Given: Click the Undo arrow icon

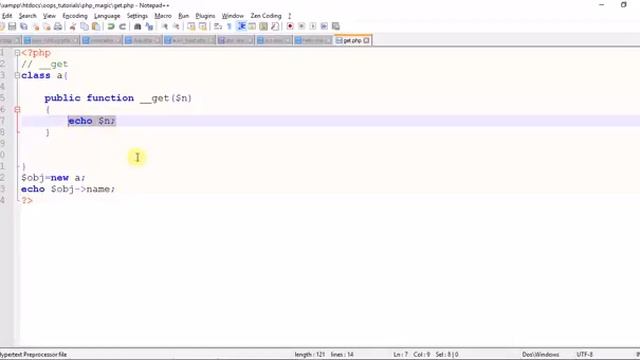Looking at the screenshot, I should click(x=111, y=27).
